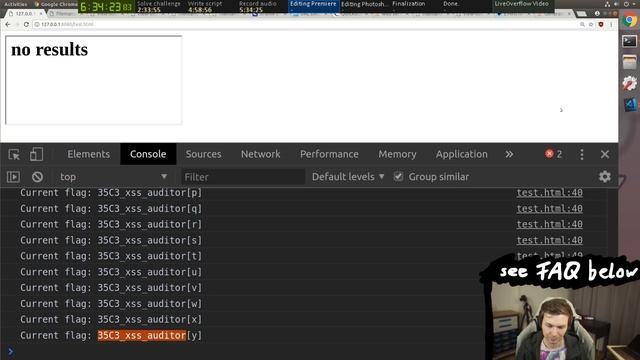Open the Default levels dropdown

coord(348,177)
